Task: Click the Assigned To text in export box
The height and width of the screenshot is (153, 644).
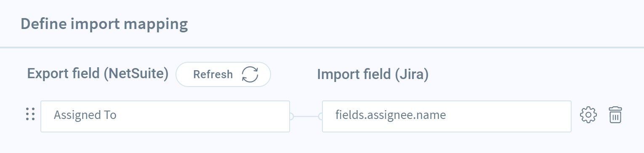Action: (85, 115)
